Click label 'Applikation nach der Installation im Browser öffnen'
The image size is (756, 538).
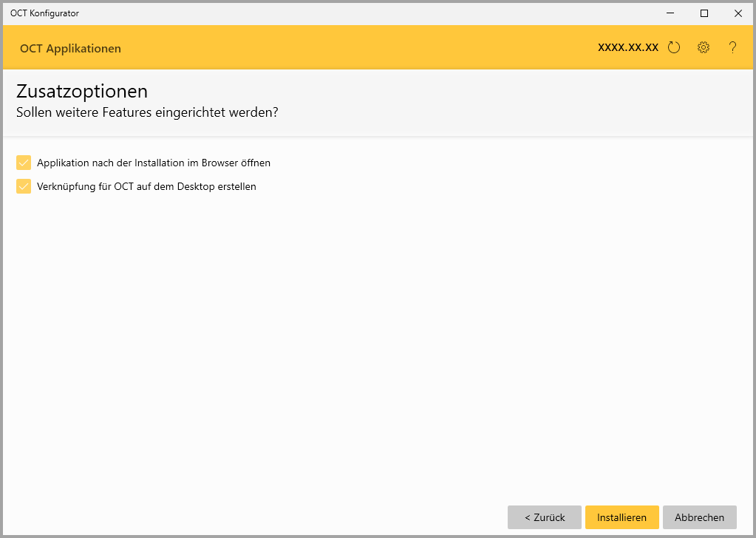[x=154, y=163]
